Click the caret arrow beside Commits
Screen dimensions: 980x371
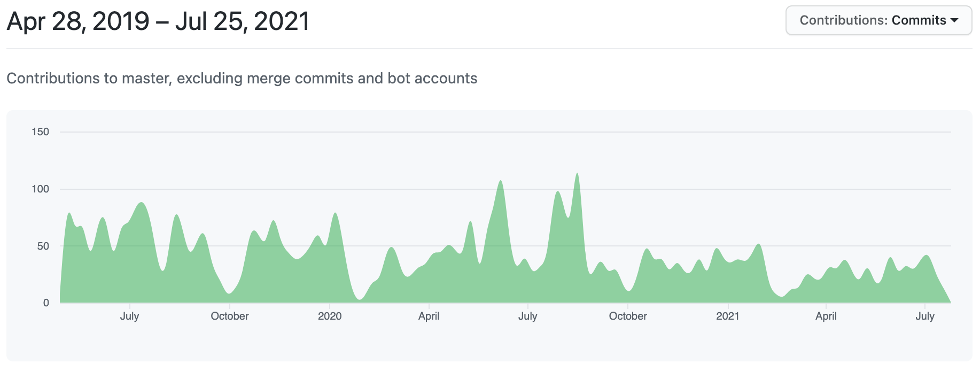pos(954,20)
